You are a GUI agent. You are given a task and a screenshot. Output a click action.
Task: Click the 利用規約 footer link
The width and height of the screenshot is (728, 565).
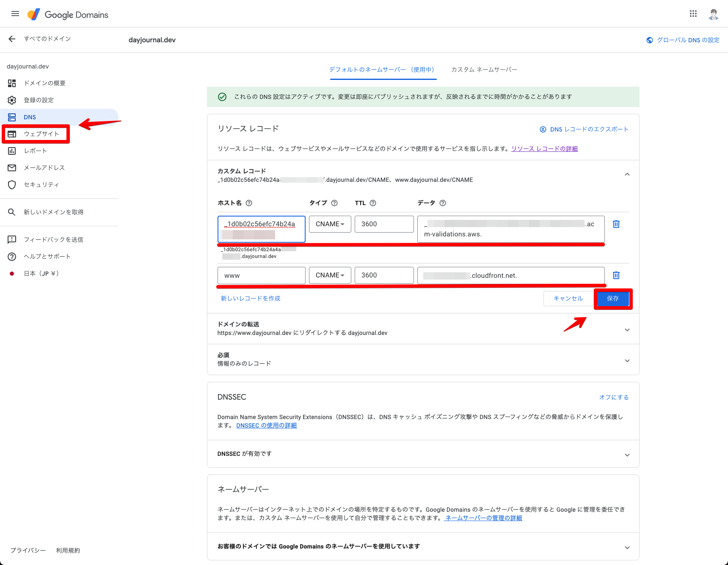point(68,551)
